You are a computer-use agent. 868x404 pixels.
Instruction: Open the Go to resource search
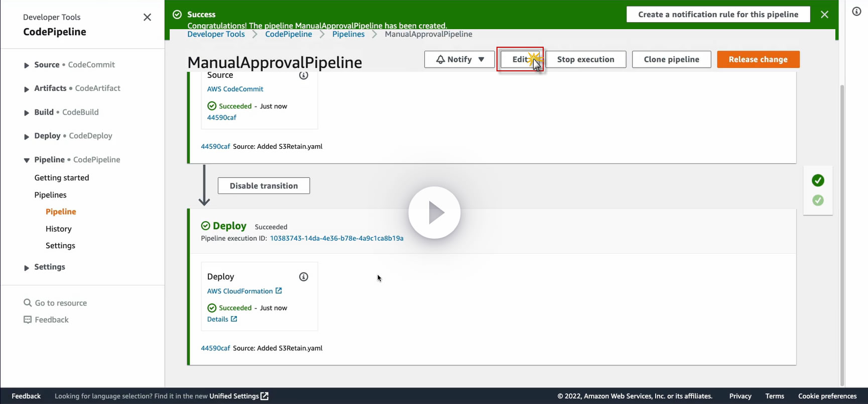point(55,303)
